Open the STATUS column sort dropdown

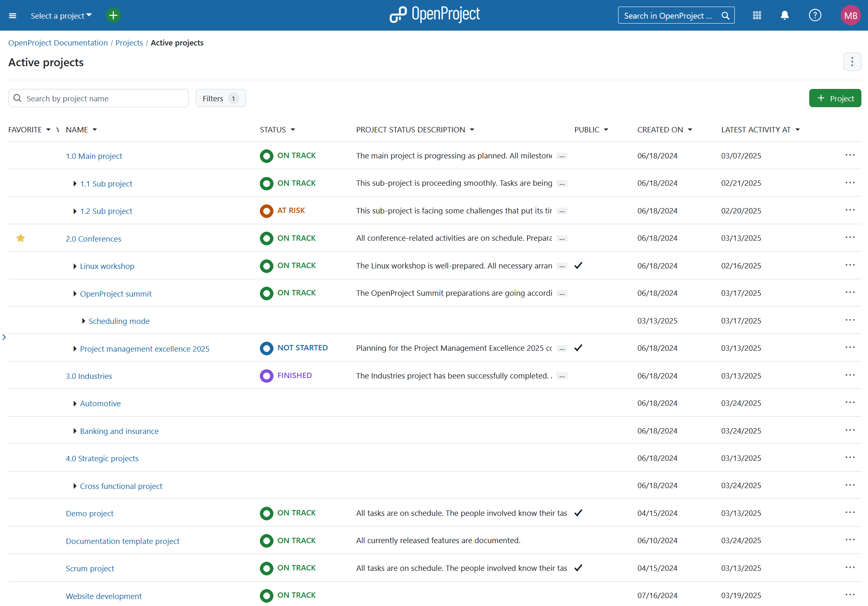pyautogui.click(x=293, y=129)
